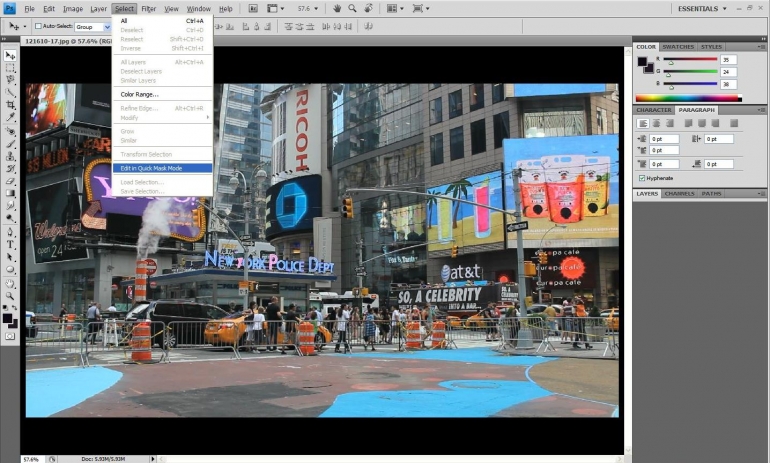The image size is (770, 463).
Task: Select the Move tool in the toolbox
Action: pyautogui.click(x=10, y=55)
